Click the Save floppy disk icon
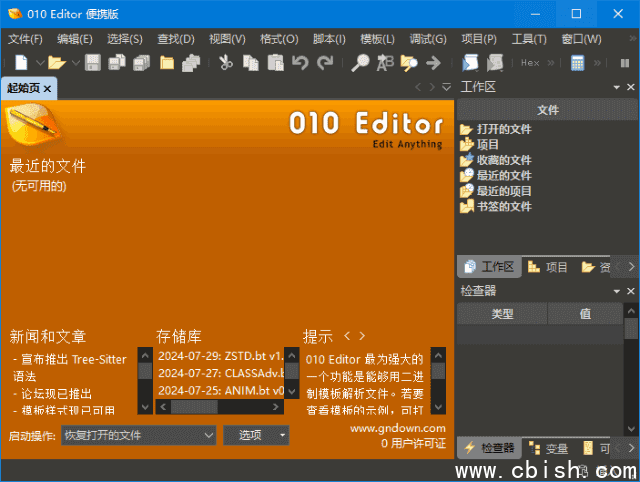Viewport: 640px width, 482px height. [x=93, y=63]
